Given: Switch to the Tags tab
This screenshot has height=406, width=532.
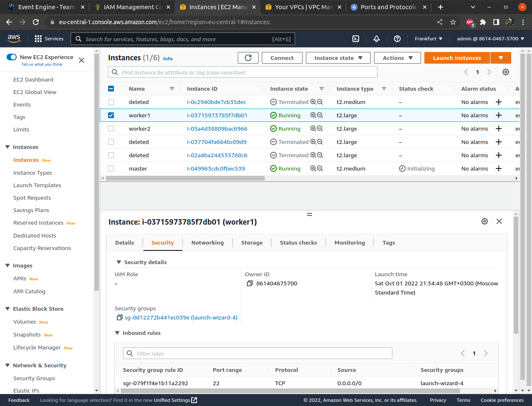Looking at the screenshot, I should point(389,243).
